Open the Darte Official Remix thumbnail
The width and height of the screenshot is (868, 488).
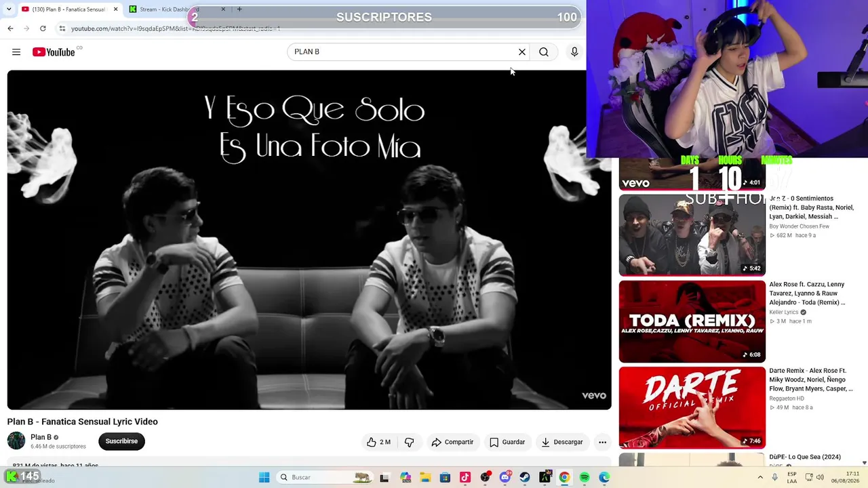pyautogui.click(x=692, y=407)
